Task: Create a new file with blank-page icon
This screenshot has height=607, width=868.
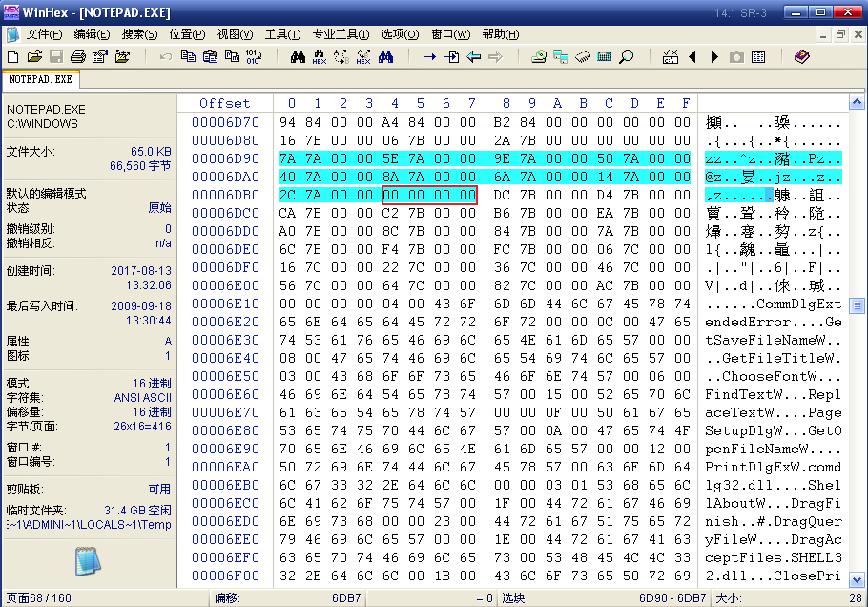Action: point(13,57)
